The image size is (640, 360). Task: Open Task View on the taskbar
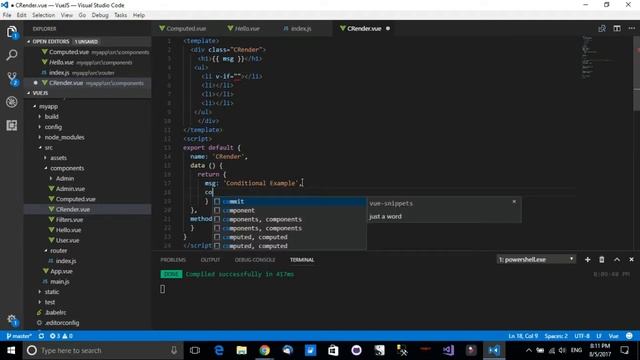[195, 350]
